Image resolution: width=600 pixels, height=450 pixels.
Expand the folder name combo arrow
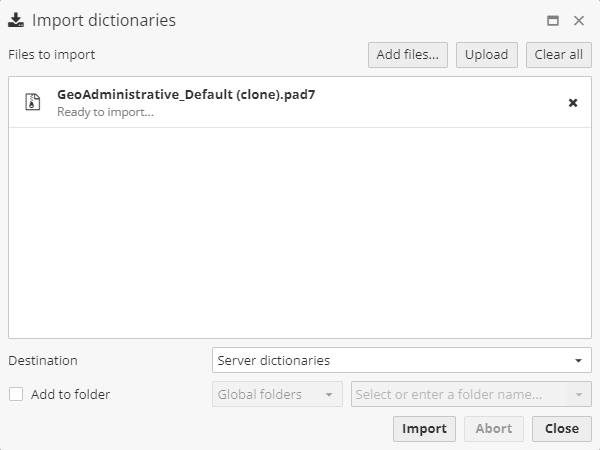(x=579, y=394)
